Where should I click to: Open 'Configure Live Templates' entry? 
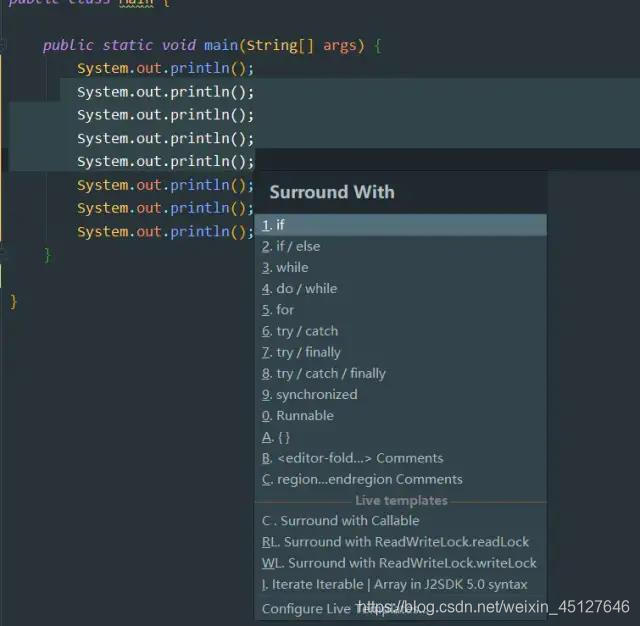[400, 608]
